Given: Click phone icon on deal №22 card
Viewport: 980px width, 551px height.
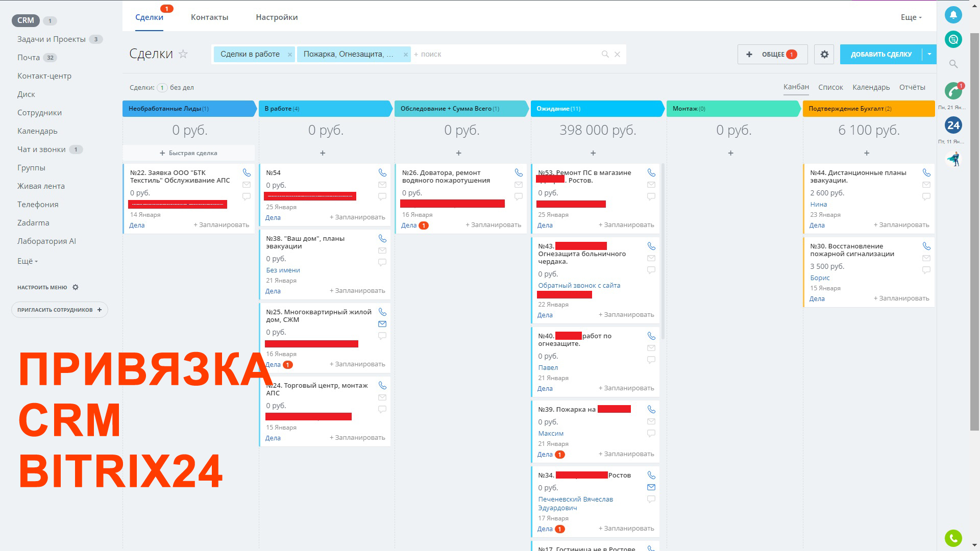Looking at the screenshot, I should [x=247, y=173].
